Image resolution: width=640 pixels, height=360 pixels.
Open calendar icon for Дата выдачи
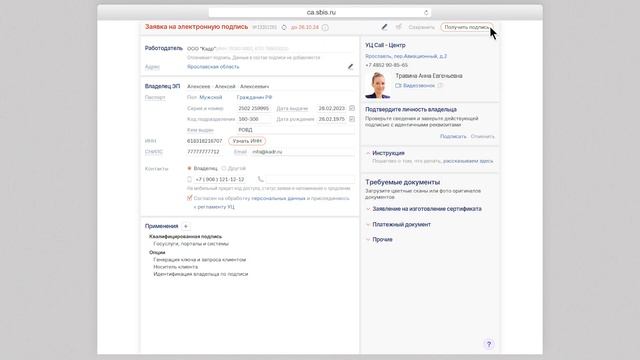tap(352, 108)
